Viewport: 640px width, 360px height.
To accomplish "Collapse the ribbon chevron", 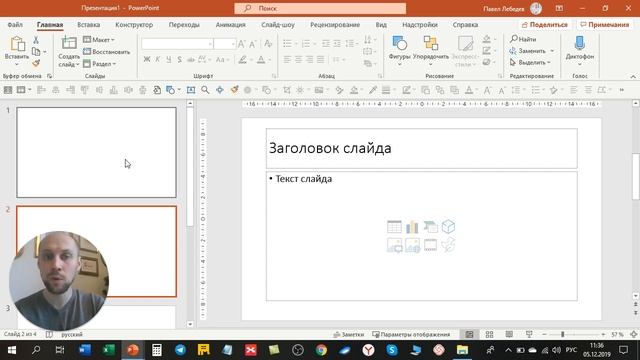I will [633, 76].
